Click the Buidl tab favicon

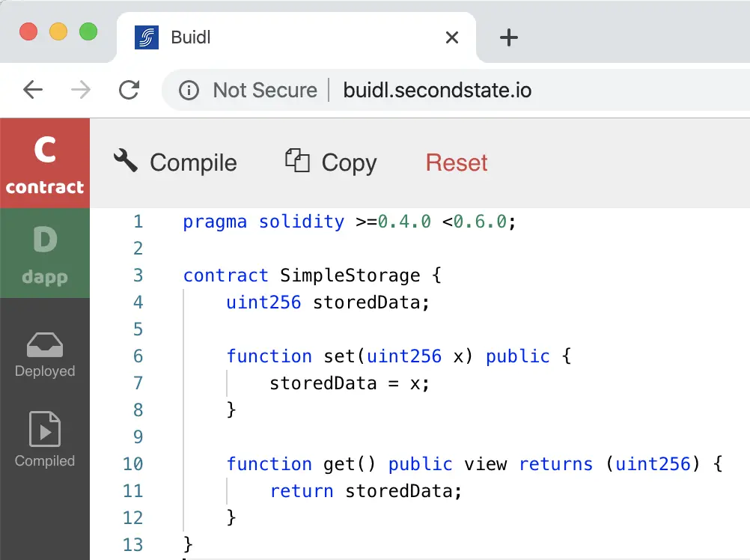pos(147,37)
